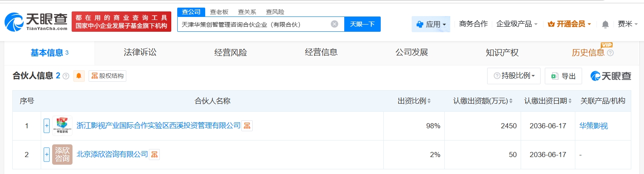Click the 关联产品/机构 column header
The width and height of the screenshot is (644, 174).
(x=602, y=101)
